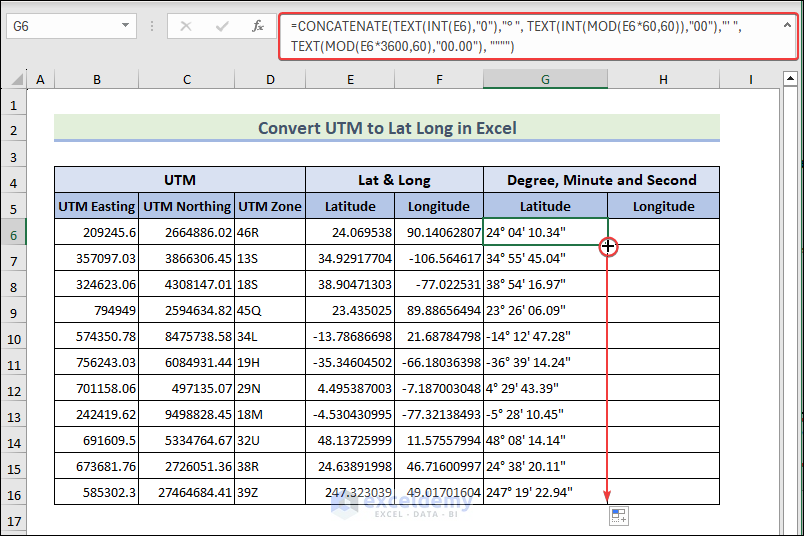This screenshot has width=804, height=536.
Task: Select cell showing 247° 19' 22.94"
Action: [x=546, y=492]
